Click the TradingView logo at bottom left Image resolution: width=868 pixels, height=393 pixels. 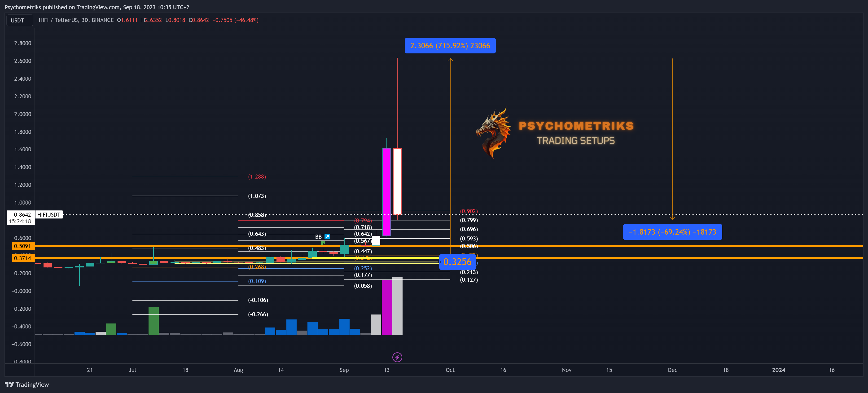(x=27, y=384)
